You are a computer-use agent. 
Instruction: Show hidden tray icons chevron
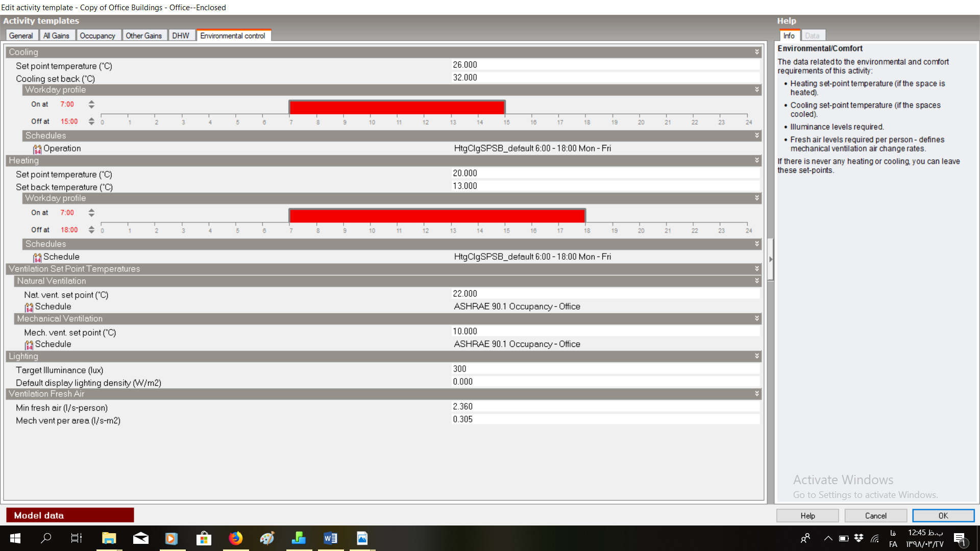point(828,538)
